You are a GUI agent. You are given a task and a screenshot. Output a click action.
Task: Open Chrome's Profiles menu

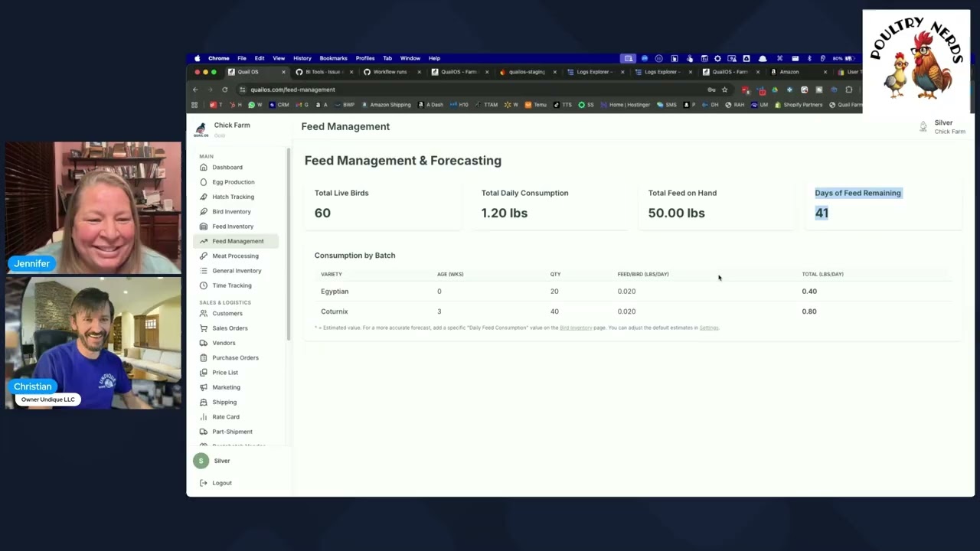pos(365,58)
